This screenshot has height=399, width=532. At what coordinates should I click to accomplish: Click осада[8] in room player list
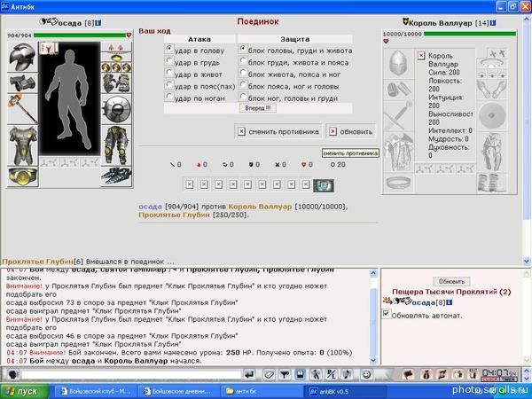428,302
